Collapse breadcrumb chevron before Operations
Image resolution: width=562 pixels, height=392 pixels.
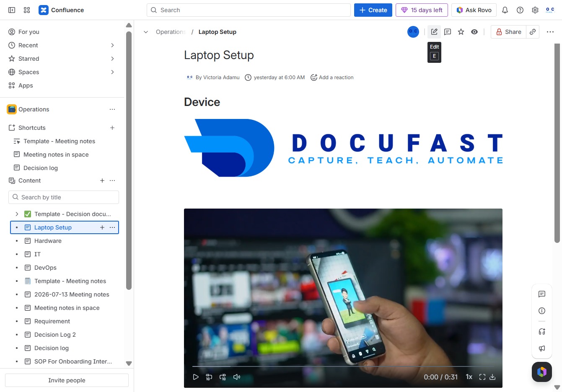tap(146, 32)
